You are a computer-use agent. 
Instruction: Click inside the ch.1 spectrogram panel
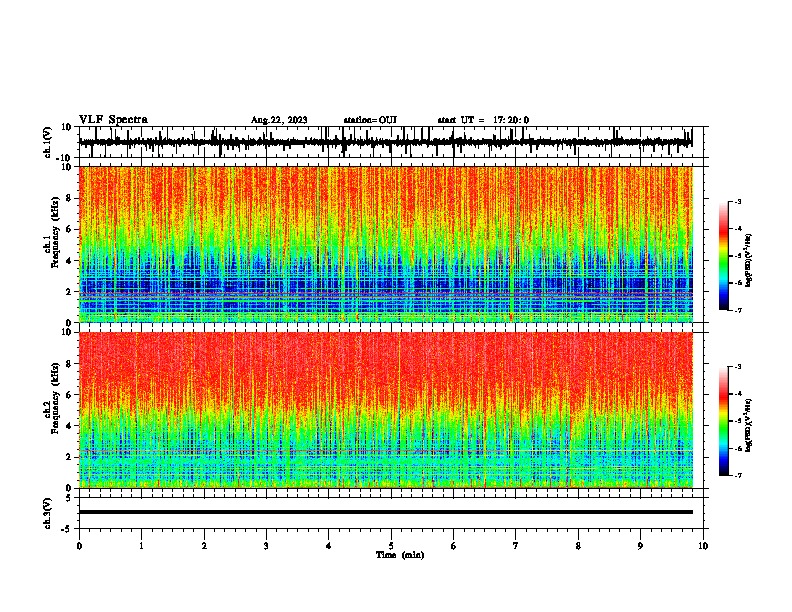(x=386, y=244)
